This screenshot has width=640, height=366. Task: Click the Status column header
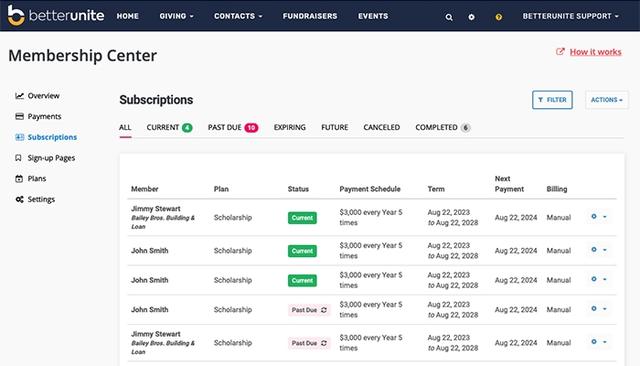[x=298, y=189]
